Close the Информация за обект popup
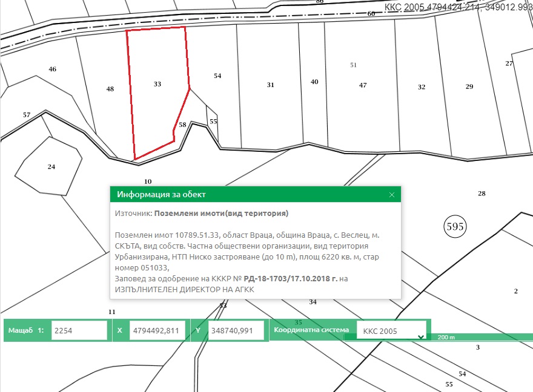533x392 pixels. point(392,195)
